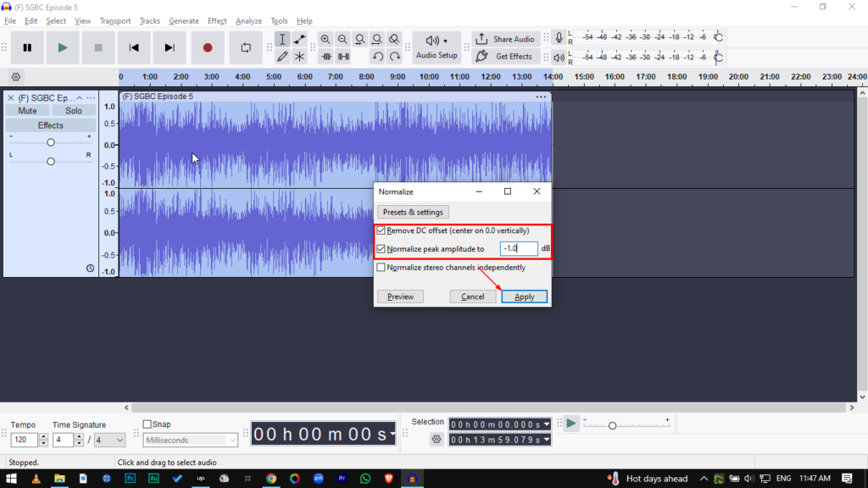Click the Zoom In magnifier icon
The width and height of the screenshot is (868, 488).
tap(325, 40)
